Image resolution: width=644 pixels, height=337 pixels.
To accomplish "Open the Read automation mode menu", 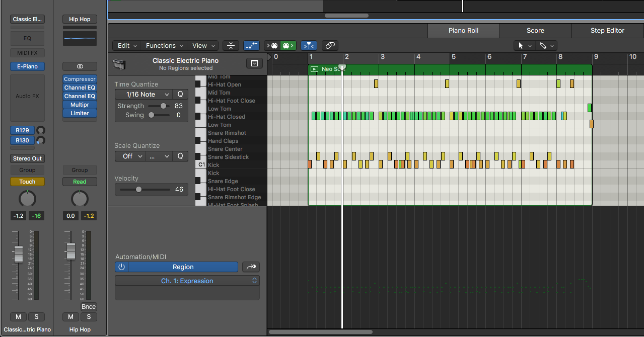I will 80,182.
